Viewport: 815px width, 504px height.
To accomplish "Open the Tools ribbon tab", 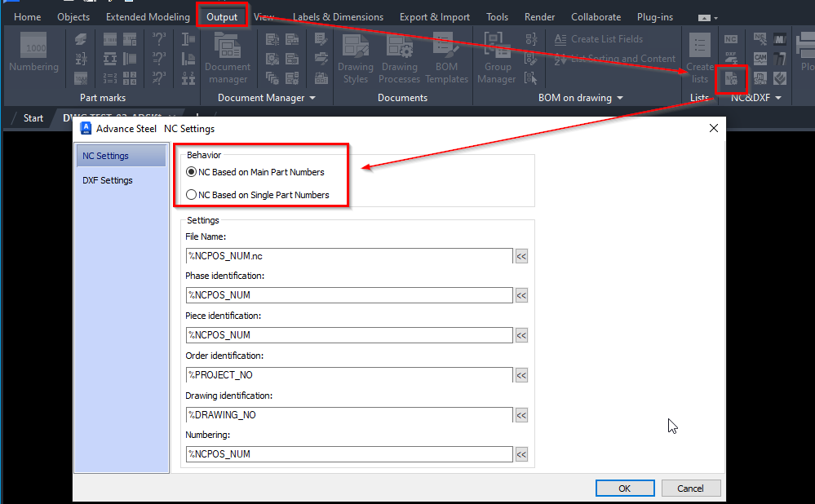I will [497, 16].
